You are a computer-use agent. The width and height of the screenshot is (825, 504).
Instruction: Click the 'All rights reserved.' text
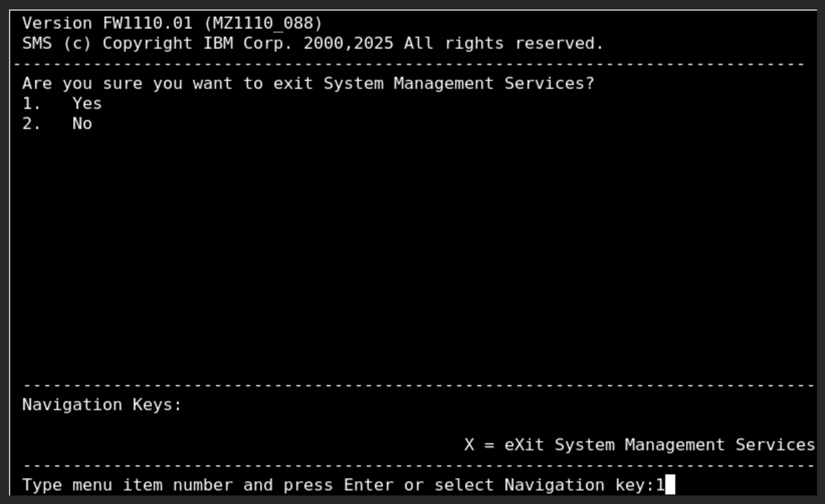coord(503,43)
